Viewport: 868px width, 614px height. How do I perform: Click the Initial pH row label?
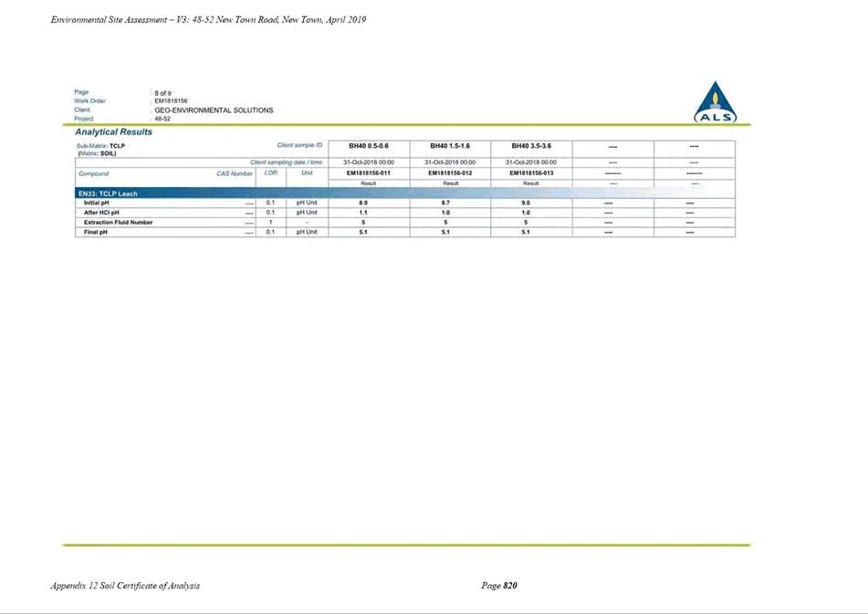click(x=97, y=203)
